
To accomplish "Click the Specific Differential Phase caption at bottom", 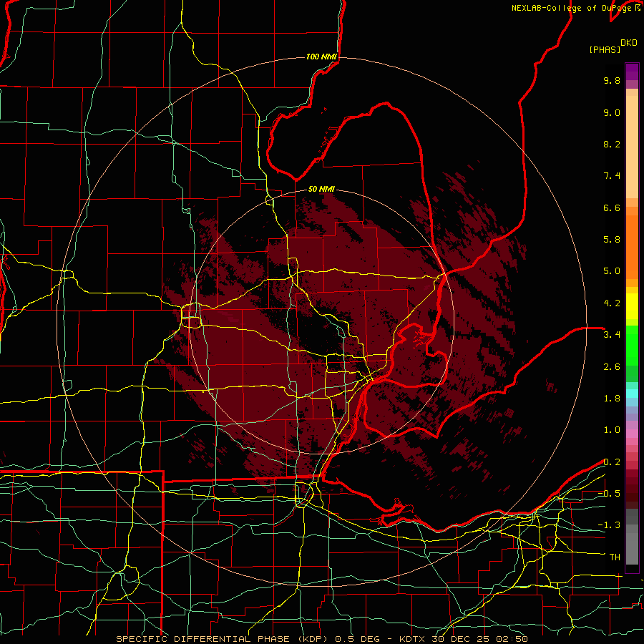I will pos(321,639).
